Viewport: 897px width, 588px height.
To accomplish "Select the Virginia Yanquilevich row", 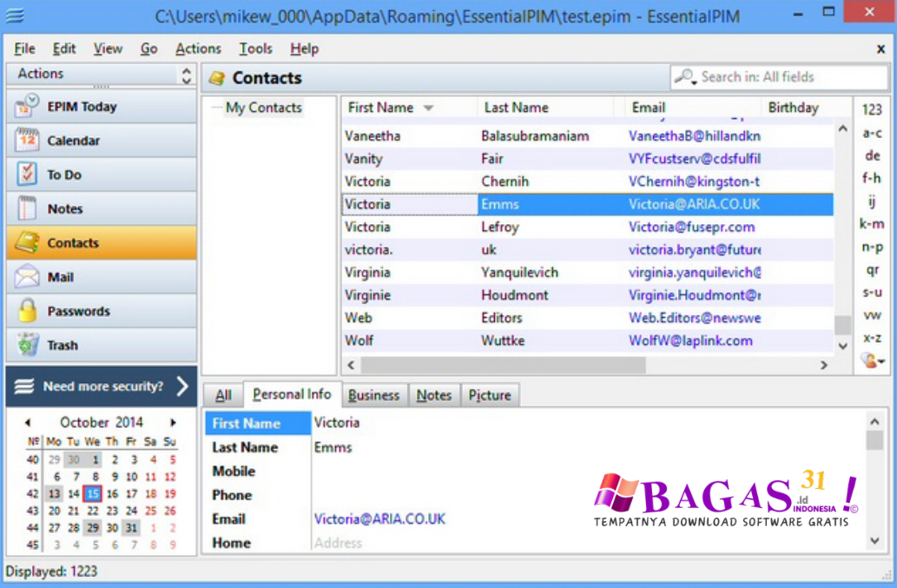I will point(587,273).
